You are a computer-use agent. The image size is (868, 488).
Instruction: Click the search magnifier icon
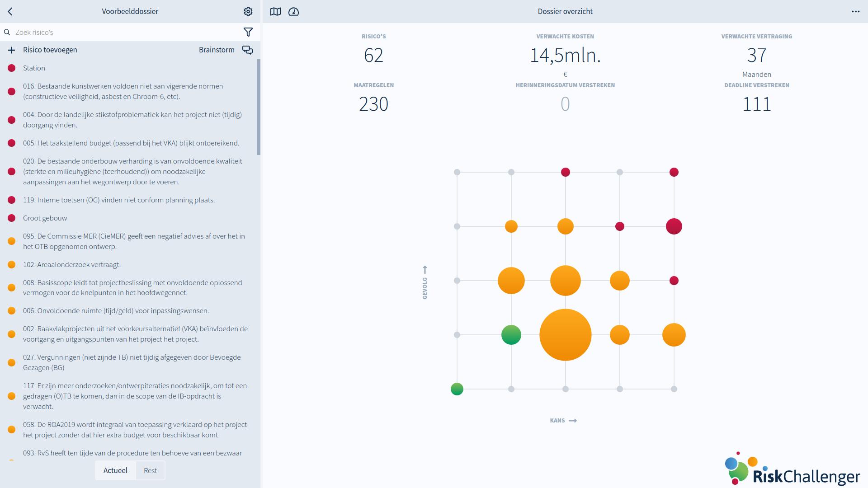coord(7,32)
